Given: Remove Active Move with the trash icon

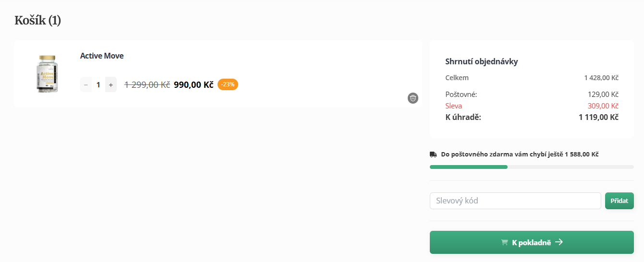Looking at the screenshot, I should point(413,98).
